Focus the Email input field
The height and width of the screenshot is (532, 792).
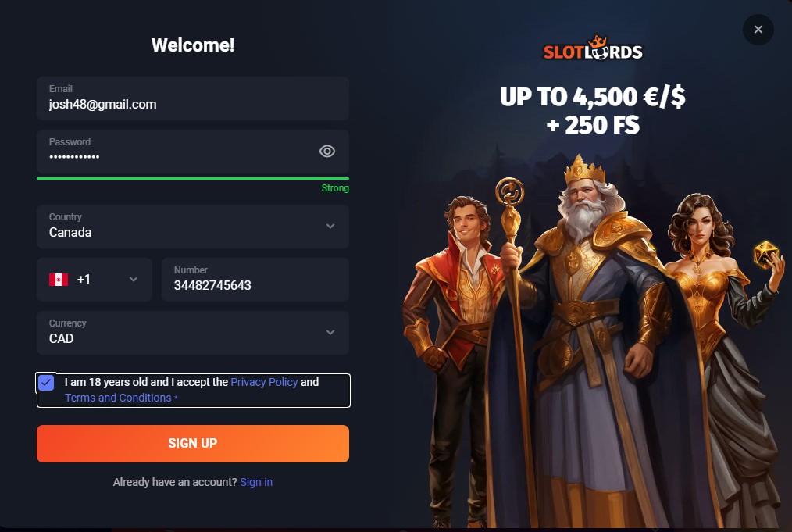coord(193,98)
